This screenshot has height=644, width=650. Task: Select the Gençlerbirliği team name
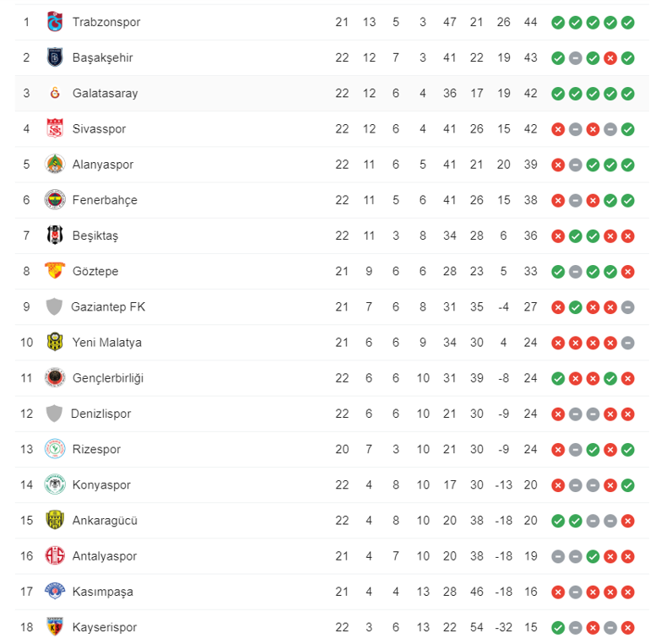(108, 378)
